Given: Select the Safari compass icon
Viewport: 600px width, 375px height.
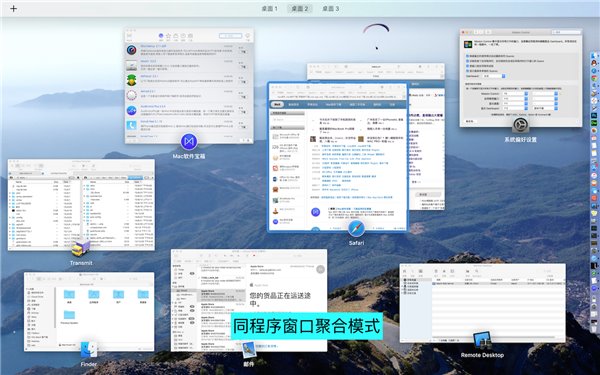Looking at the screenshot, I should point(356,228).
